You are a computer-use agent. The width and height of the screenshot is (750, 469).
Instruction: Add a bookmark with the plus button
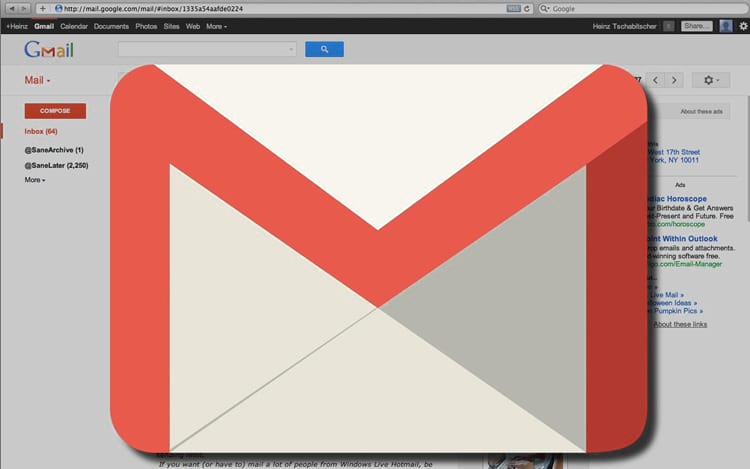click(43, 9)
